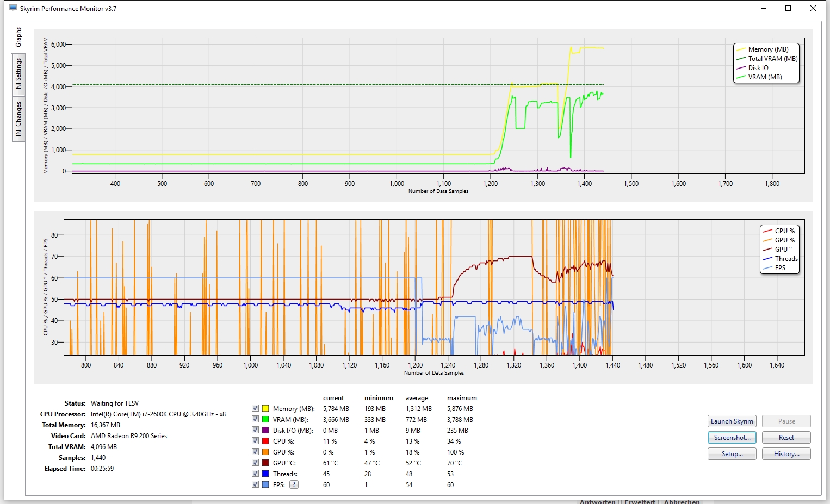Click the Total Memory value 16,367 MB
The width and height of the screenshot is (830, 504).
tap(106, 425)
